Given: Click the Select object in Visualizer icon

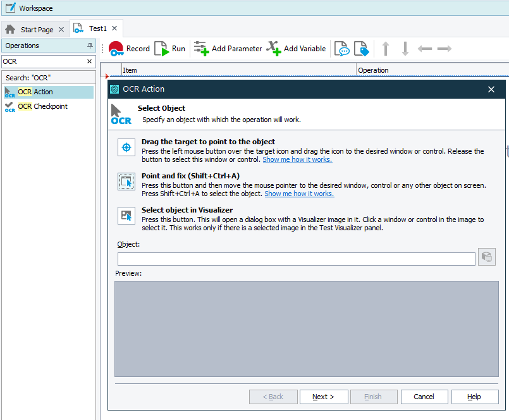Looking at the screenshot, I should [x=126, y=215].
